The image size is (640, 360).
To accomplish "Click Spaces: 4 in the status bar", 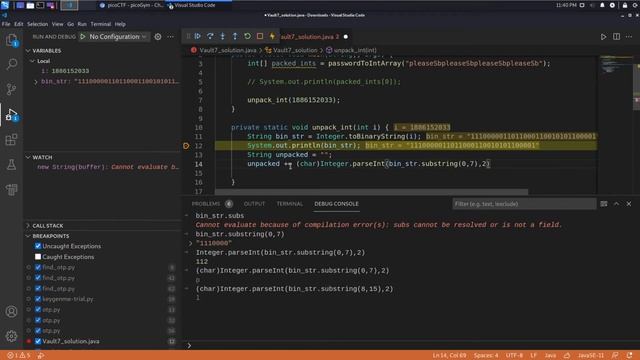I will click(x=486, y=356).
